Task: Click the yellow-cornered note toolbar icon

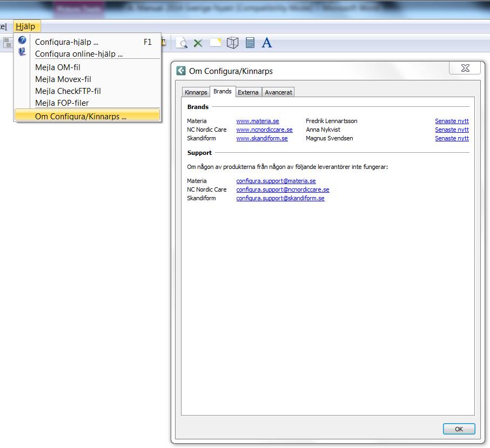Action: [216, 42]
